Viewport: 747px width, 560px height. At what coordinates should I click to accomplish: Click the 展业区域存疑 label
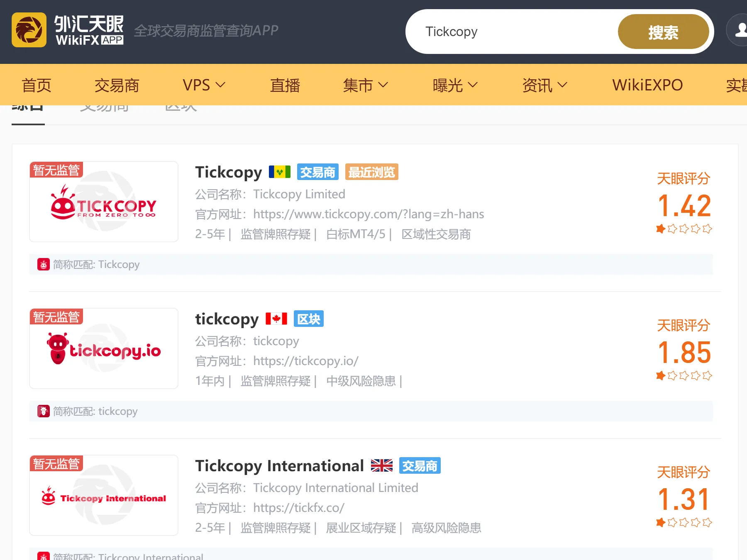[361, 528]
